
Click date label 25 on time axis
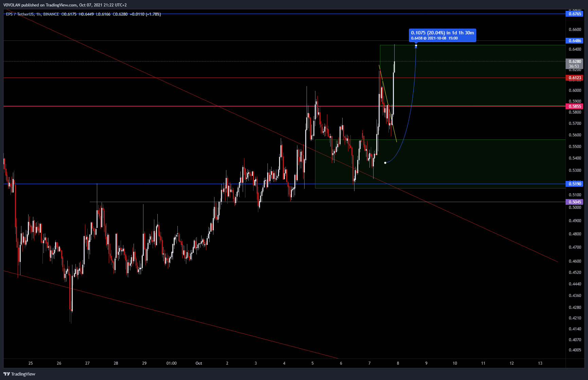(31, 363)
